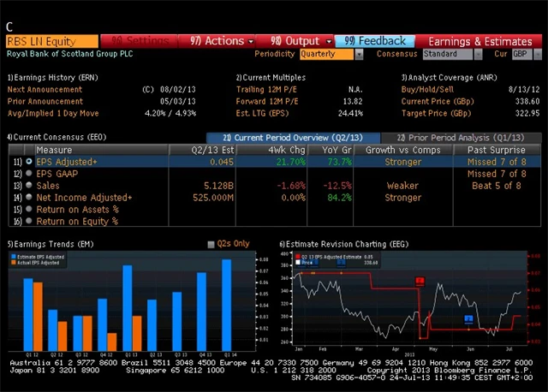
Task: Click the orange Actual EPS Adjusted legend swatch
Action: (14, 263)
